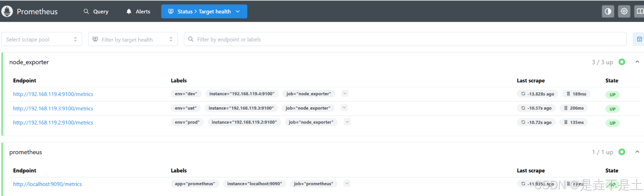Click the UP state badge for 192.168.119.4
The image size is (644, 196).
pyautogui.click(x=612, y=95)
